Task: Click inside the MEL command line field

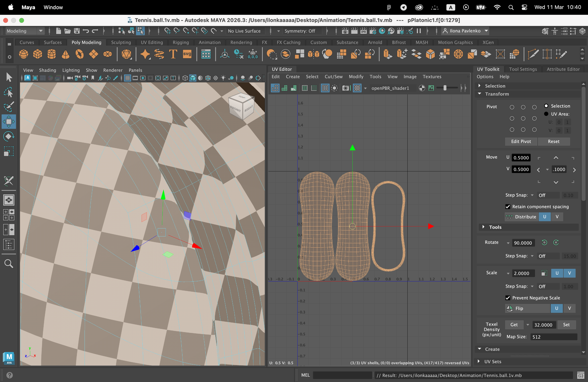Action: (342, 375)
